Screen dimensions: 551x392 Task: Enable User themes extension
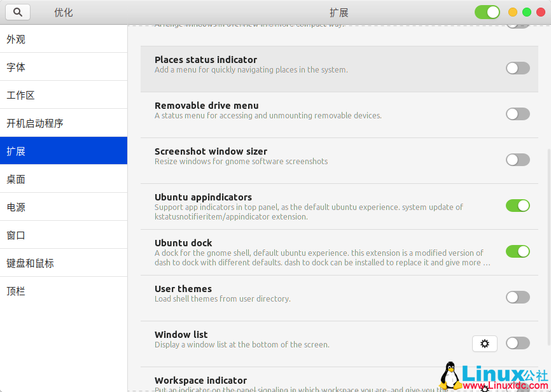point(518,297)
